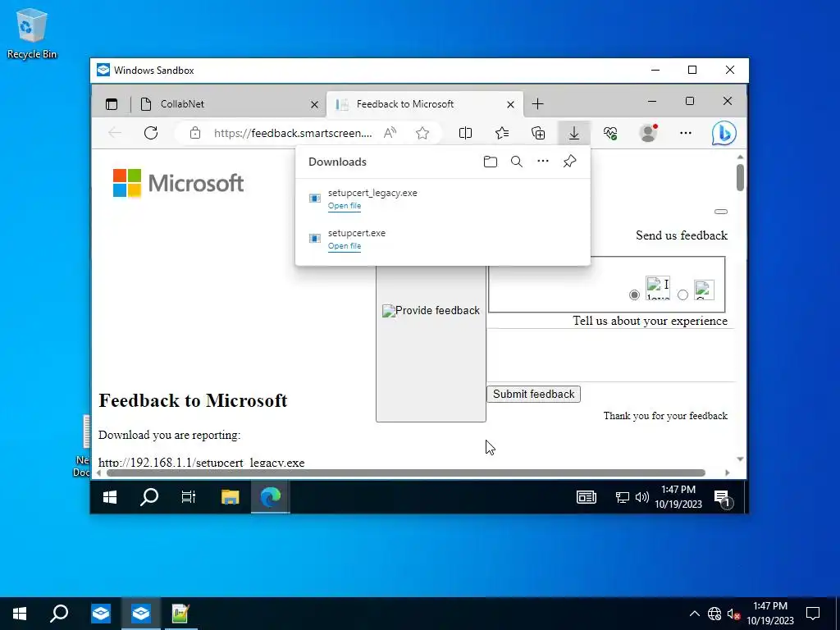Open search in the sandbox taskbar
Viewport: 840px width, 630px height.
149,497
